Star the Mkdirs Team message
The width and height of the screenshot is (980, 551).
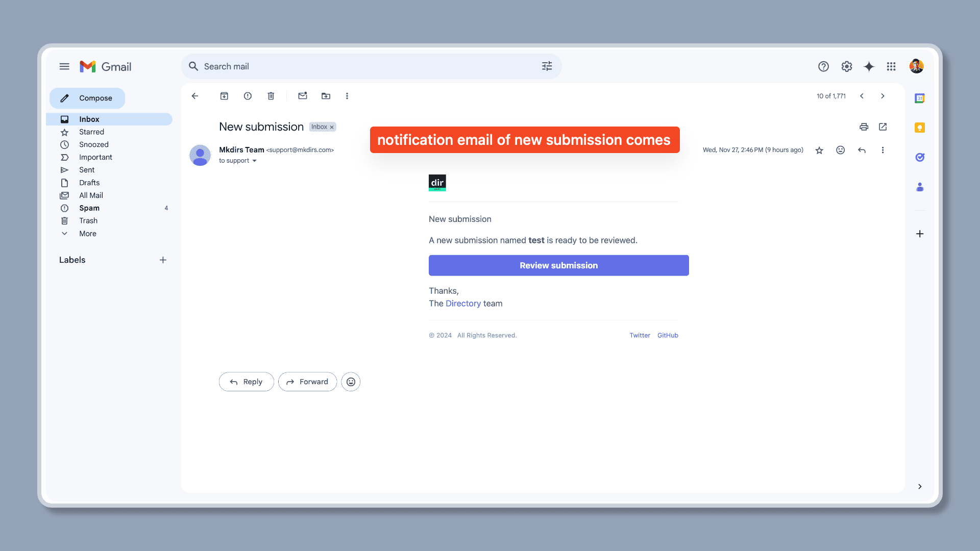click(x=819, y=150)
